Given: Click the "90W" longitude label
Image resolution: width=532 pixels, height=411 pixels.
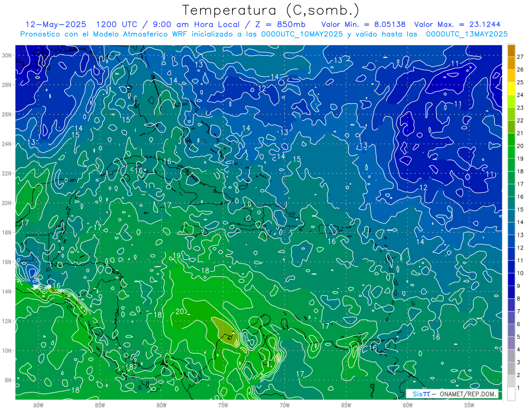Looking at the screenshot, I should (x=38, y=405).
